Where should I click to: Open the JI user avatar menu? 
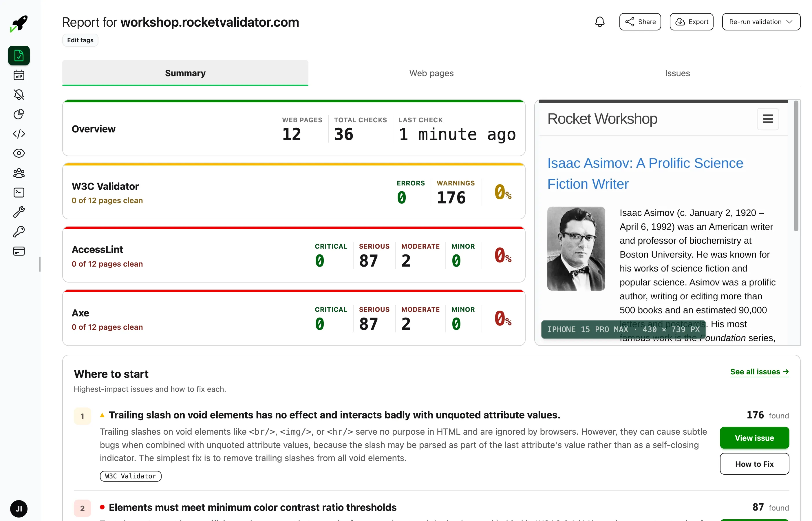[19, 509]
